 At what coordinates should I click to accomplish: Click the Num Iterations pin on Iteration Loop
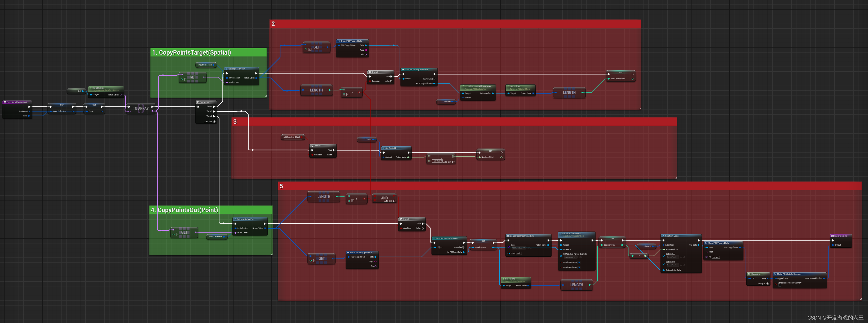pos(663,250)
